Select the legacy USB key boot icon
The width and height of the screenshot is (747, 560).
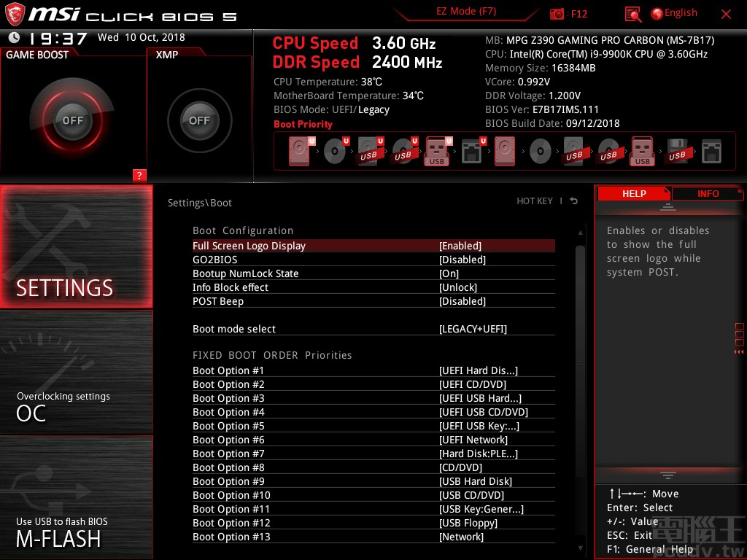642,151
